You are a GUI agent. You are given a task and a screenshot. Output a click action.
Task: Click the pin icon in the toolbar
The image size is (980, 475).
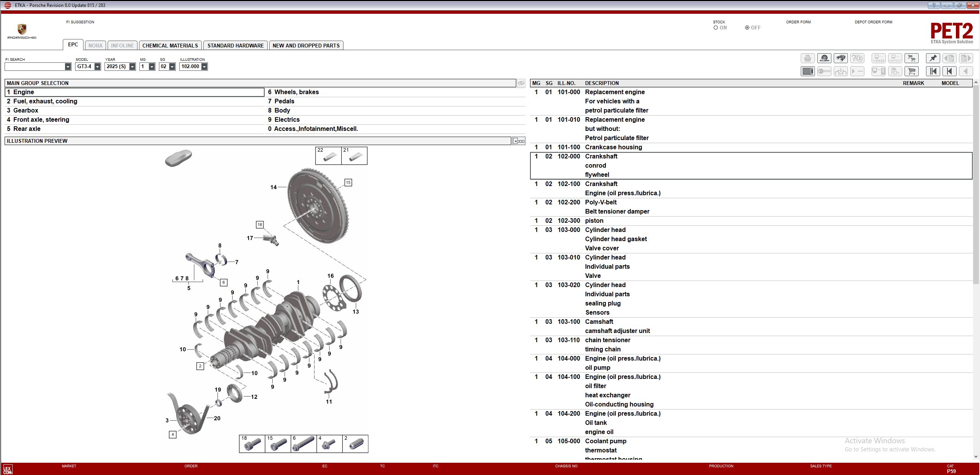(x=933, y=58)
